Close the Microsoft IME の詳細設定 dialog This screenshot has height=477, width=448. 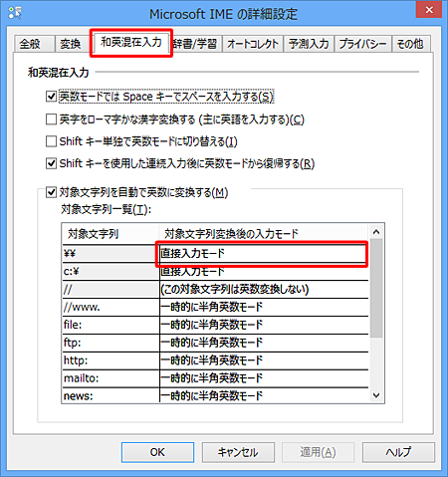(429, 10)
